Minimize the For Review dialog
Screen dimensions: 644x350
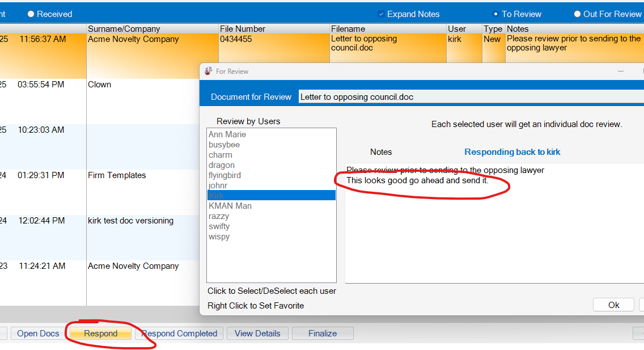[x=621, y=71]
